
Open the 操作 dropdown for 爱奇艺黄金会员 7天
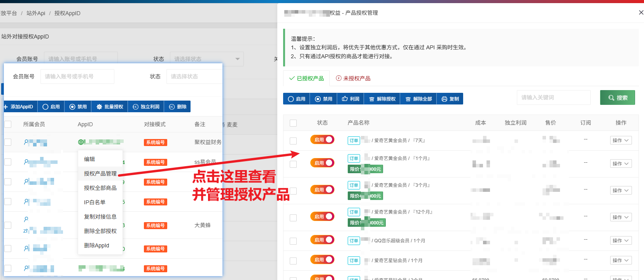click(x=621, y=141)
